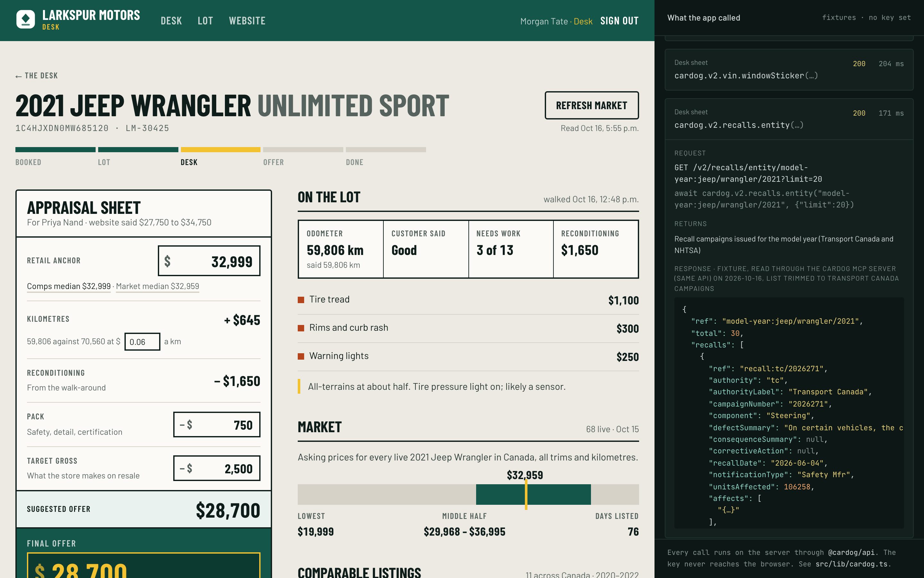Click the Final Offer 28,700 field
The height and width of the screenshot is (578, 924).
[143, 565]
